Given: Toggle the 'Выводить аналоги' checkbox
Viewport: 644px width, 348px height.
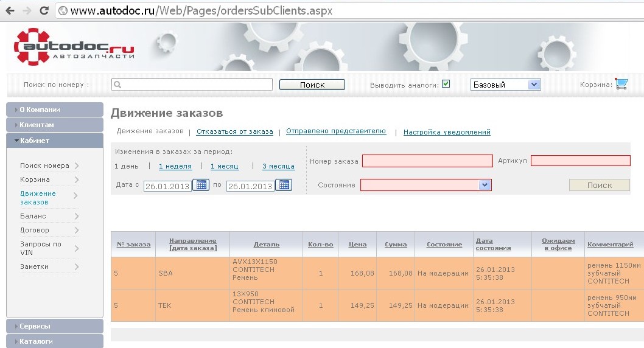Looking at the screenshot, I should tap(446, 84).
